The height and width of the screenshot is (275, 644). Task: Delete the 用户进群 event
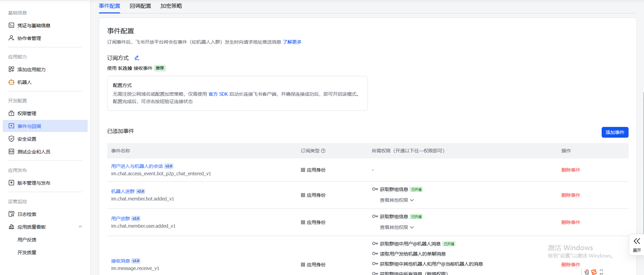(x=571, y=222)
